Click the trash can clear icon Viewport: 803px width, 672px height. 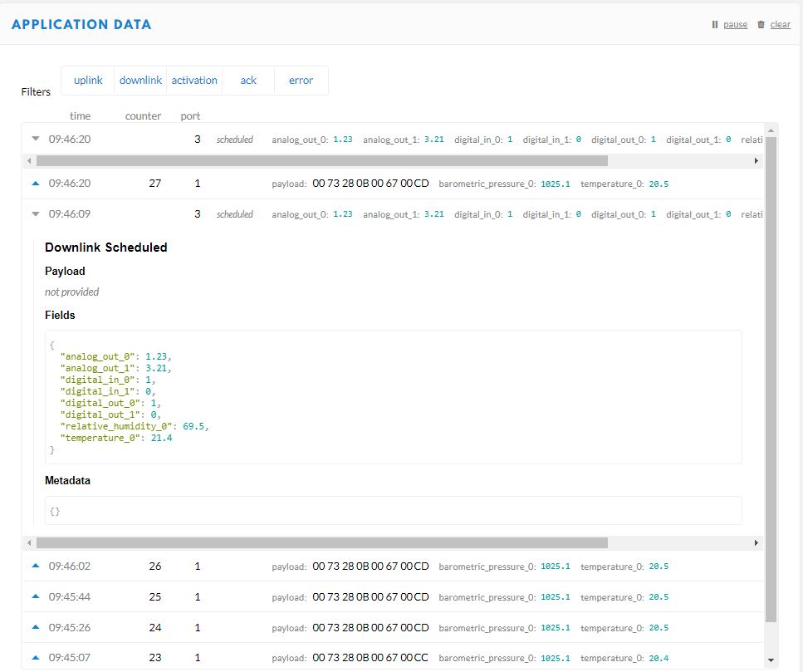click(761, 25)
